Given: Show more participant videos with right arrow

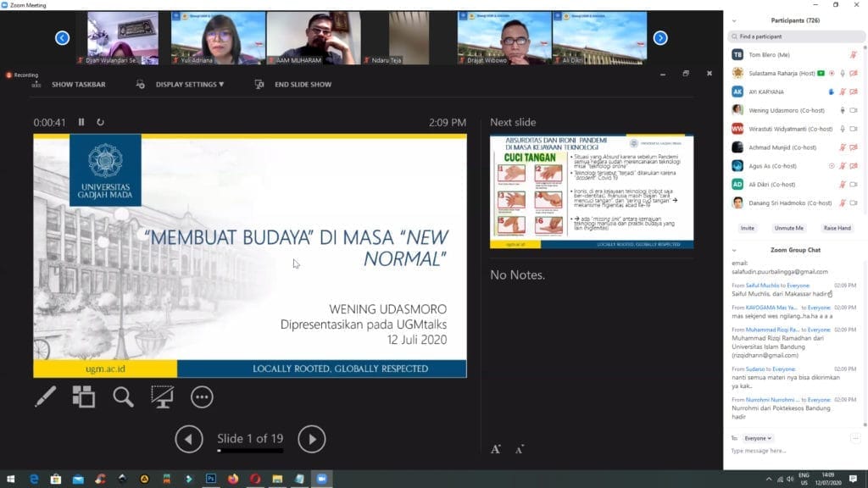Looking at the screenshot, I should pyautogui.click(x=660, y=37).
